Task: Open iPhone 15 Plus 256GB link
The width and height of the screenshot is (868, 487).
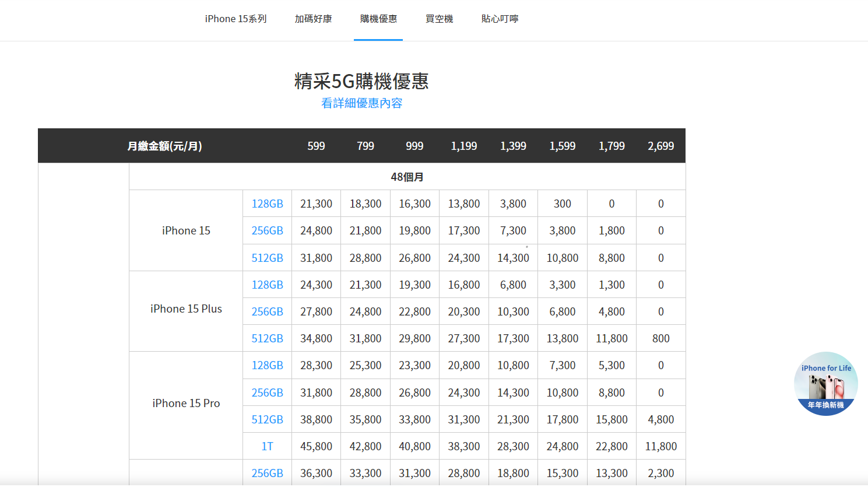Action: (267, 311)
